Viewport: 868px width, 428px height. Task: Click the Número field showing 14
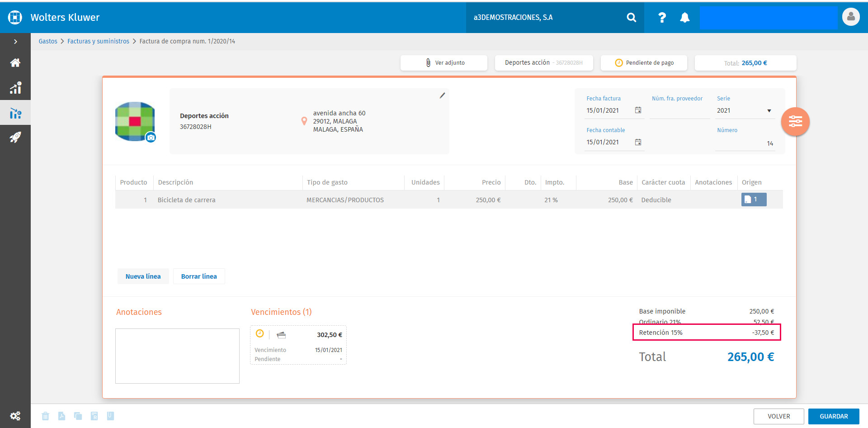coord(745,143)
